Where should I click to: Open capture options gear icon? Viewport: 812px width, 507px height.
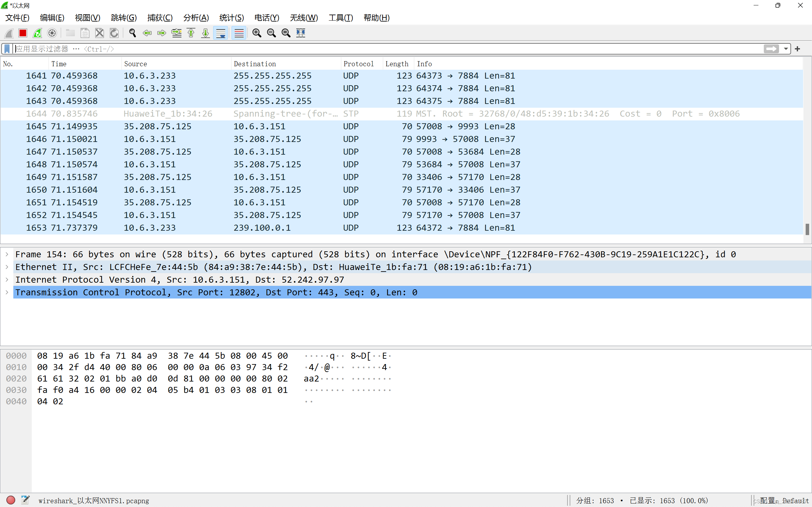52,33
